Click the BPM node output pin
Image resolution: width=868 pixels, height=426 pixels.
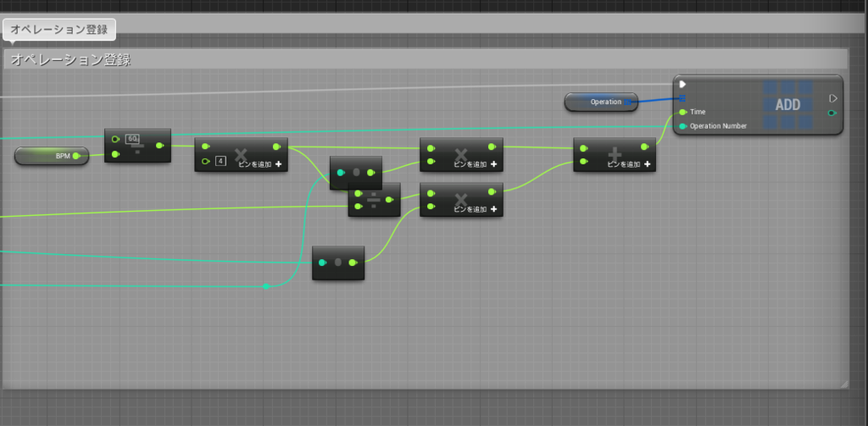click(x=76, y=156)
